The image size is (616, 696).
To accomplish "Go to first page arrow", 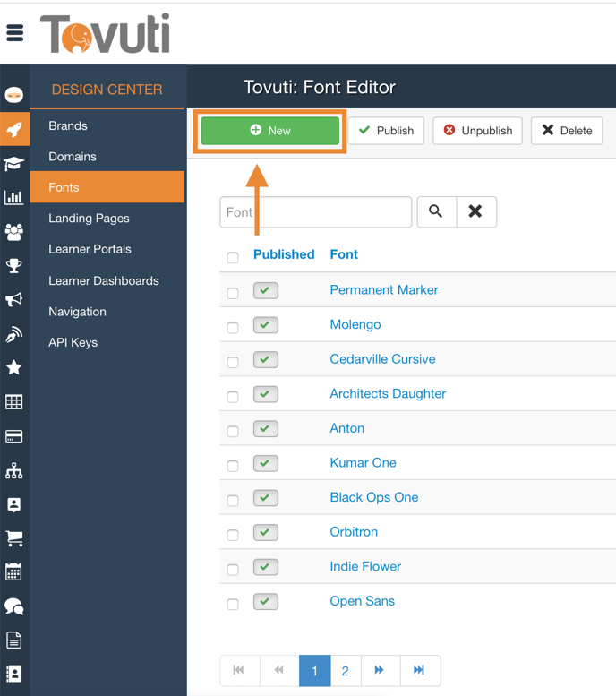I will click(x=239, y=670).
